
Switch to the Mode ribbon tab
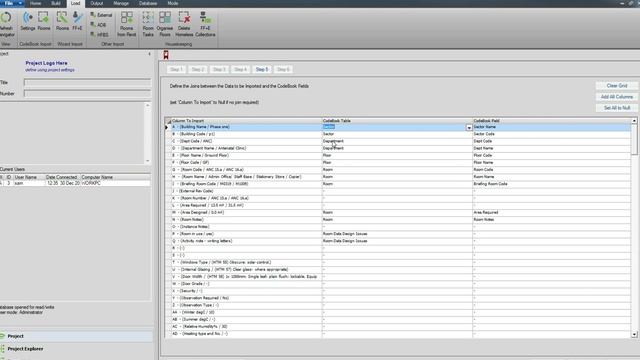click(x=173, y=3)
